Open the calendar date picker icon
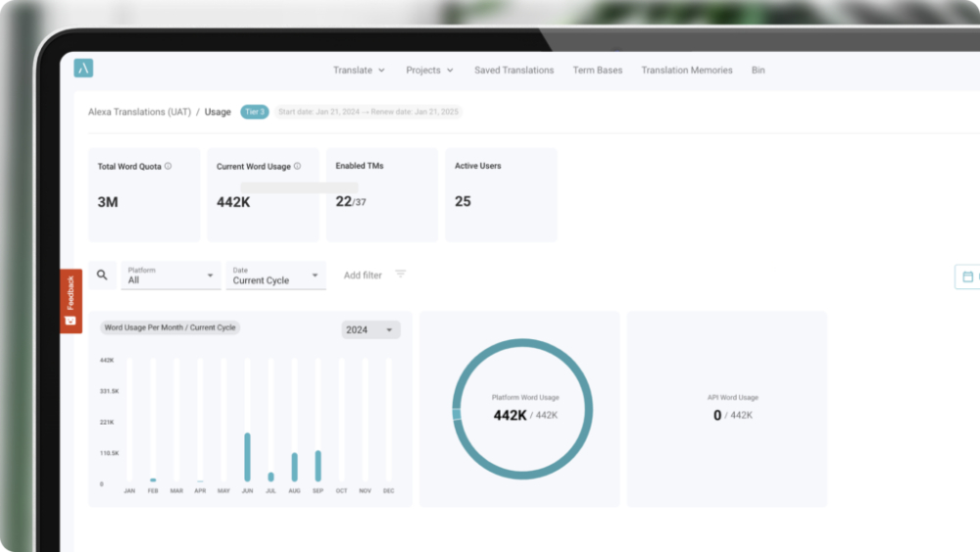The height and width of the screenshot is (552, 980). 967,277
